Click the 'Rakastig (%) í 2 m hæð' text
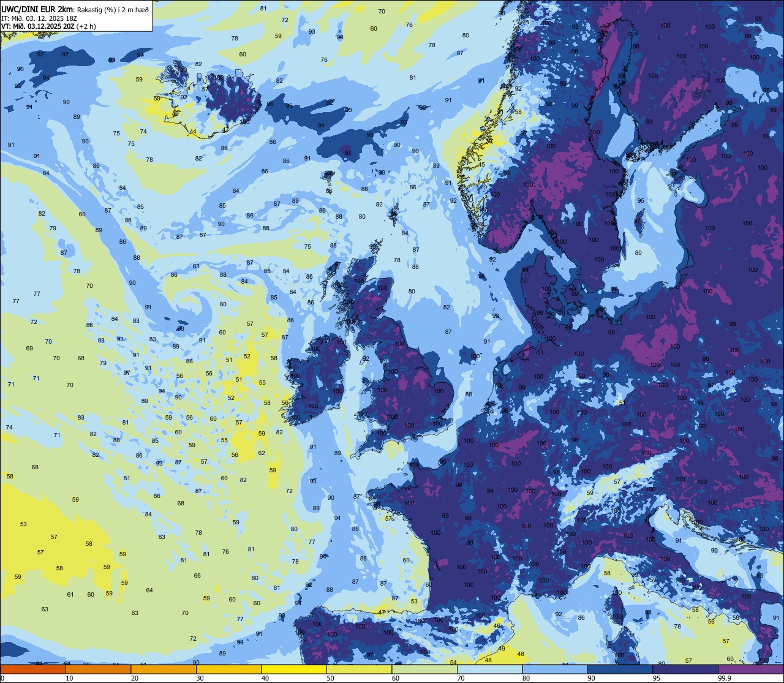Viewport: 784px width, 683px height. point(111,9)
